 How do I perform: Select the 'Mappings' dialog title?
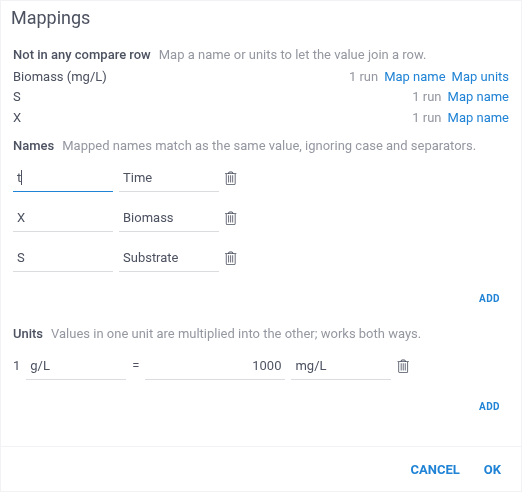point(51,18)
